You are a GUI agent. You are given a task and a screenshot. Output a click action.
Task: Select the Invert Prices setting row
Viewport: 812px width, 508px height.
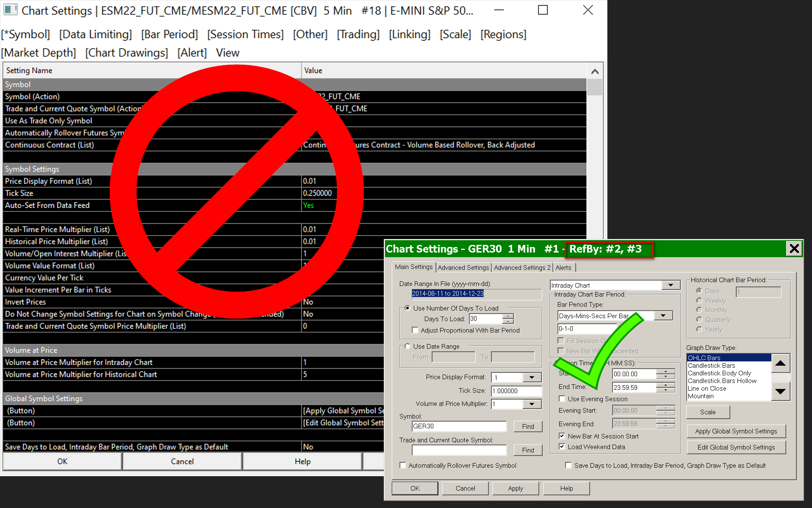tap(294, 302)
